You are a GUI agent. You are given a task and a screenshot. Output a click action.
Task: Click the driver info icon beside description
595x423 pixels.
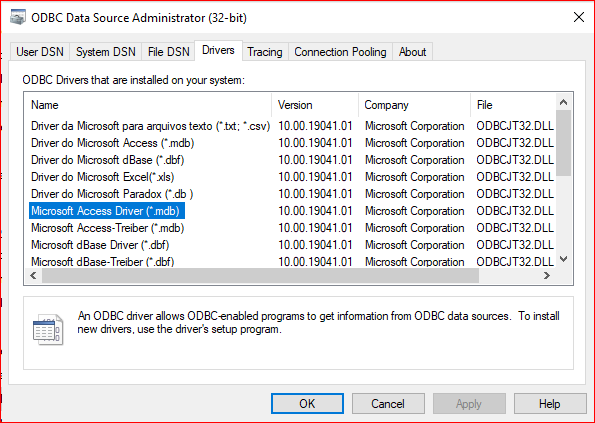pyautogui.click(x=48, y=329)
